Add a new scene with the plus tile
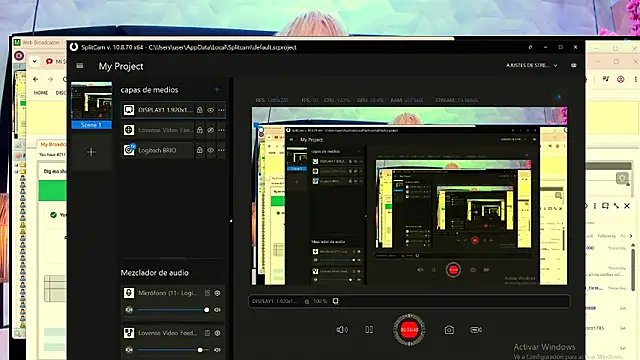This screenshot has height=360, width=640. click(91, 152)
